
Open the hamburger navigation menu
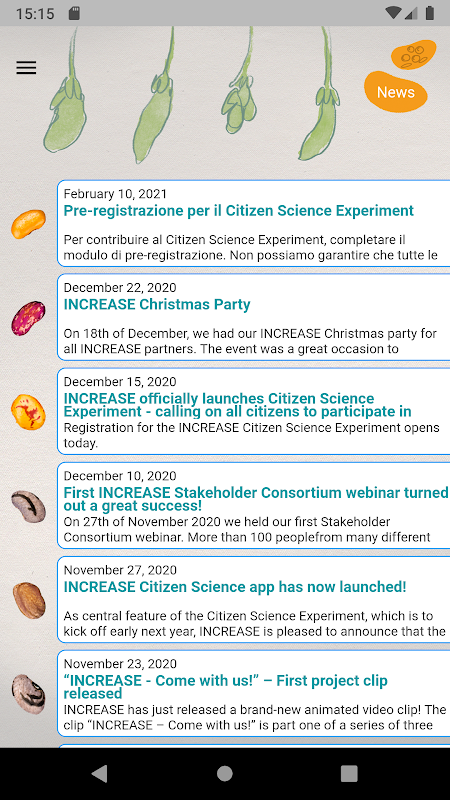pyautogui.click(x=26, y=67)
